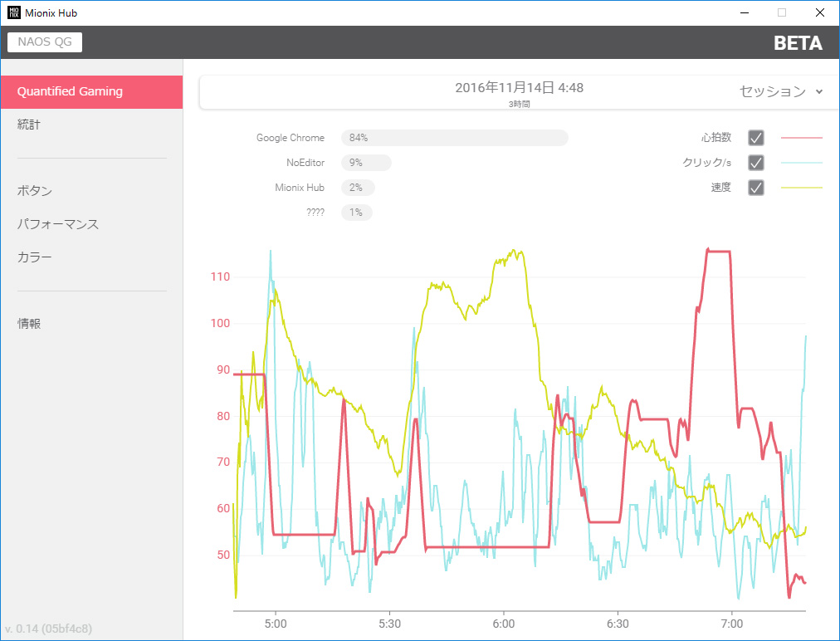This screenshot has height=641, width=840.
Task: Click the version text v. 0.14 (05bf4c8)
Action: tap(49, 629)
